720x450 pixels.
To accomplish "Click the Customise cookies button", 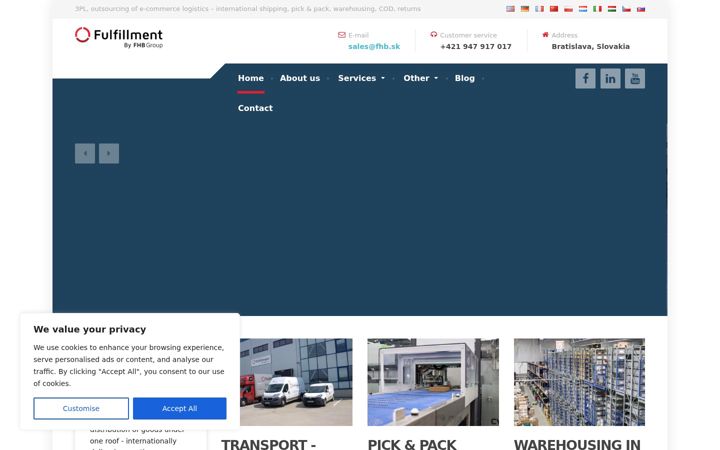I will coord(81,408).
